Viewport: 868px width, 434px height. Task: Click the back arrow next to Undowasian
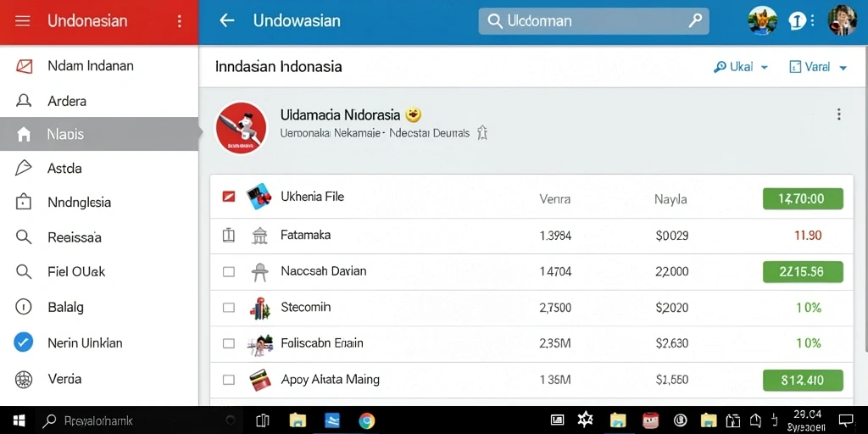point(227,21)
